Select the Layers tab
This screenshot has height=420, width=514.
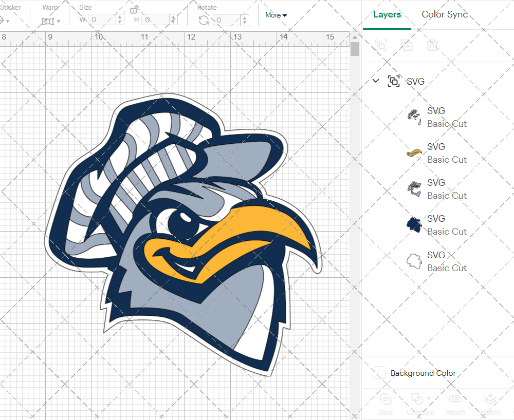point(387,14)
